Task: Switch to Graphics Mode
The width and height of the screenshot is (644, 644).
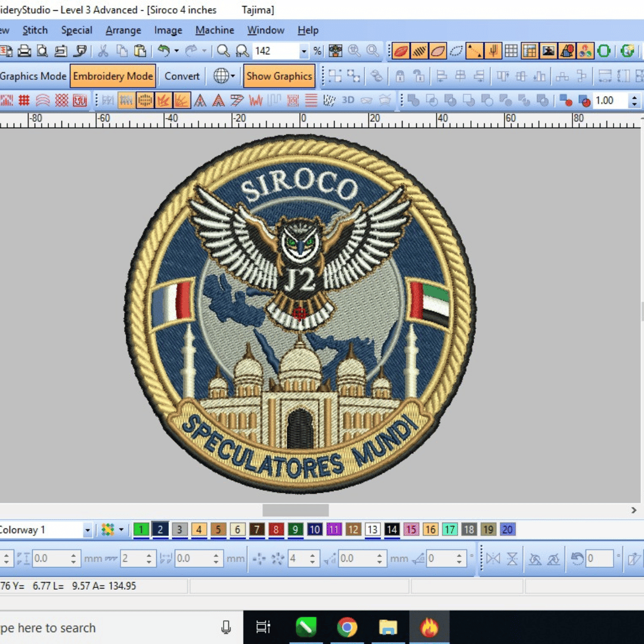Action: click(x=33, y=76)
